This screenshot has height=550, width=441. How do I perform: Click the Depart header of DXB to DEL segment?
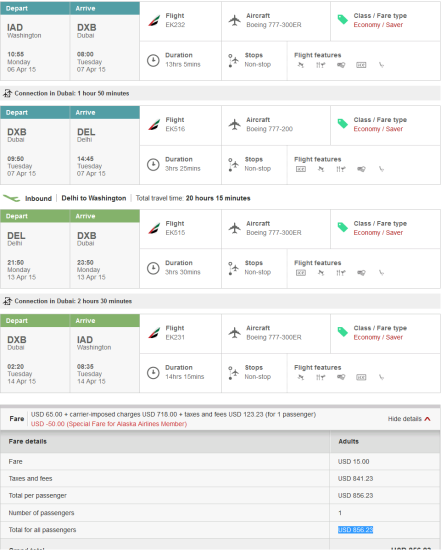35,113
